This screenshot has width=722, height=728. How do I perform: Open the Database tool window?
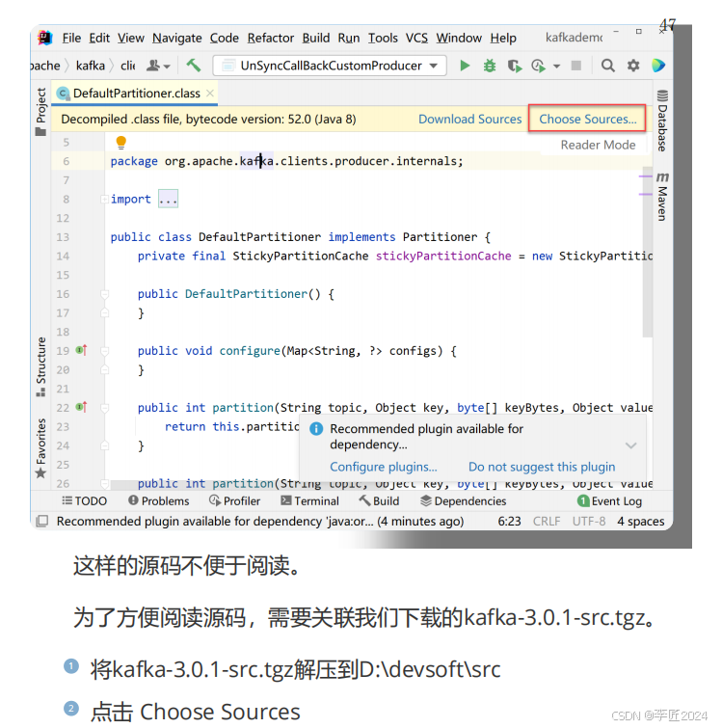coord(662,121)
